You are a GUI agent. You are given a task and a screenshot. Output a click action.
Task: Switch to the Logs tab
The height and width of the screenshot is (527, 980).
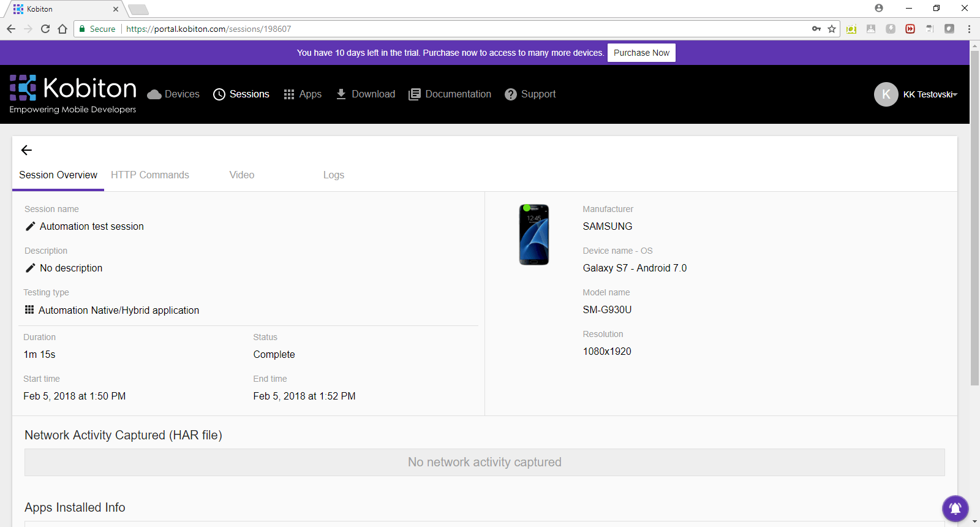(334, 175)
